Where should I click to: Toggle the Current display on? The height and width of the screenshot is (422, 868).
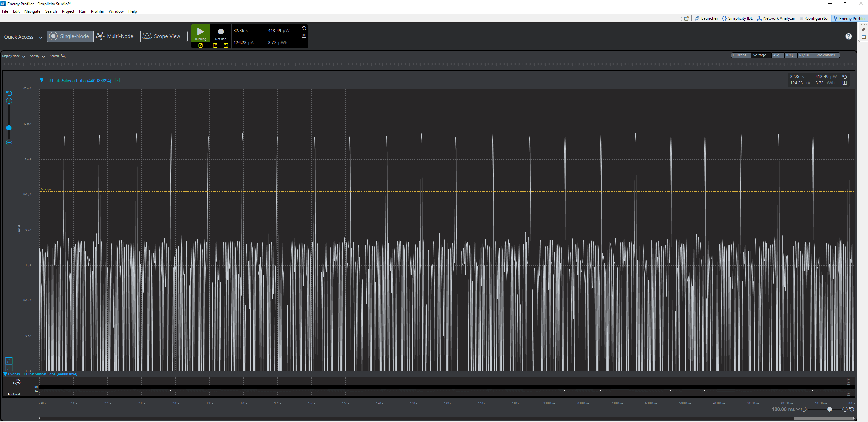740,55
